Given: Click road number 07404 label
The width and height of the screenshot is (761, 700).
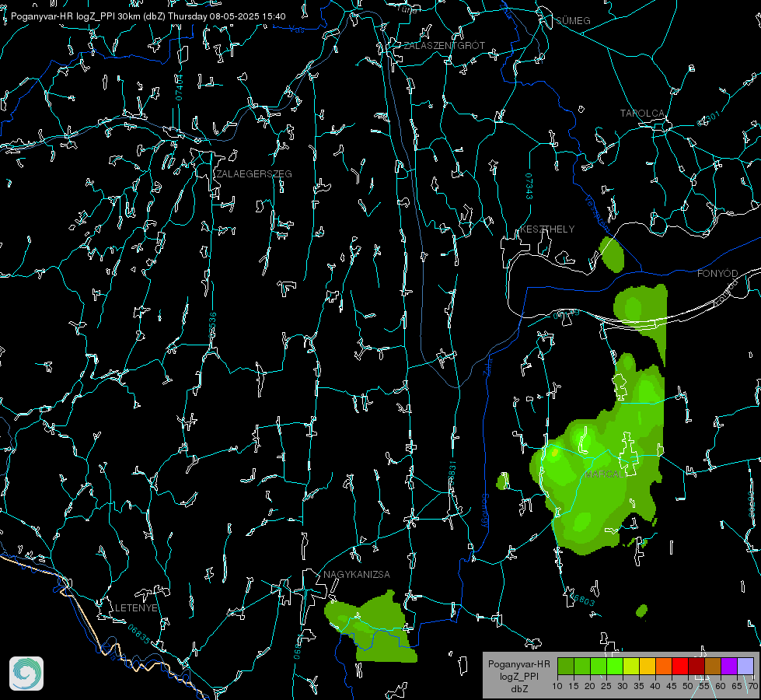Looking at the screenshot, I should tap(180, 87).
